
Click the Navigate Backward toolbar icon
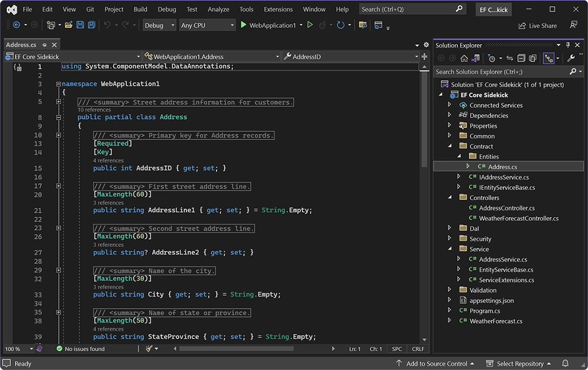[x=16, y=25]
